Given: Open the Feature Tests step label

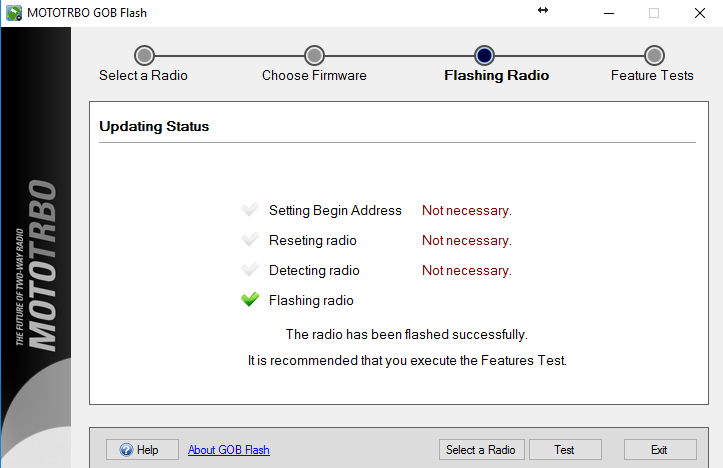Looking at the screenshot, I should [x=652, y=75].
